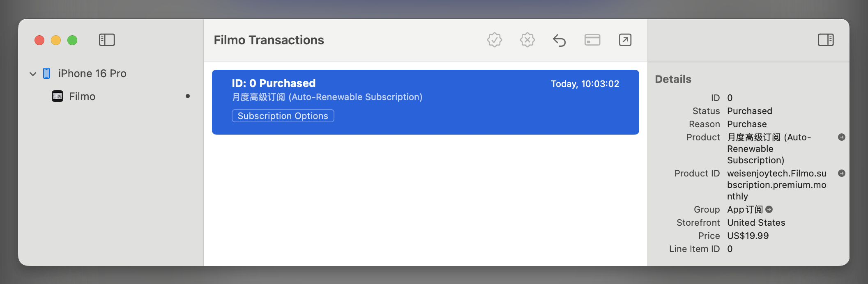Click the blue iPhone device icon
This screenshot has height=284, width=868.
[x=47, y=73]
